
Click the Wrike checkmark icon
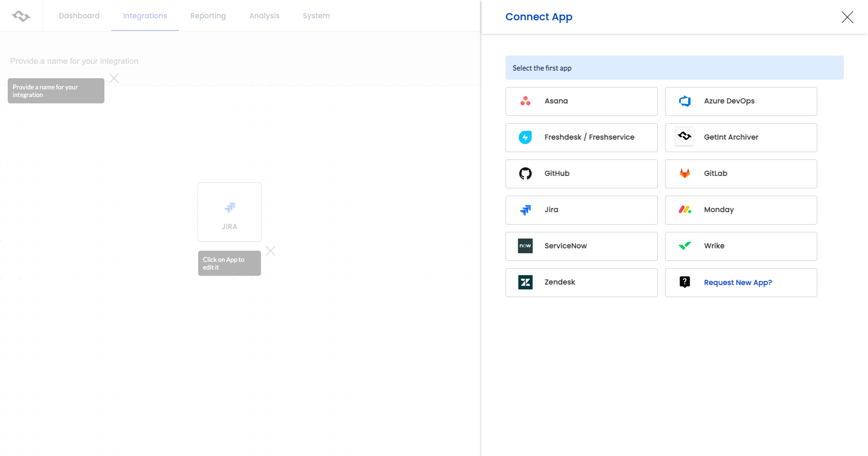(685, 246)
